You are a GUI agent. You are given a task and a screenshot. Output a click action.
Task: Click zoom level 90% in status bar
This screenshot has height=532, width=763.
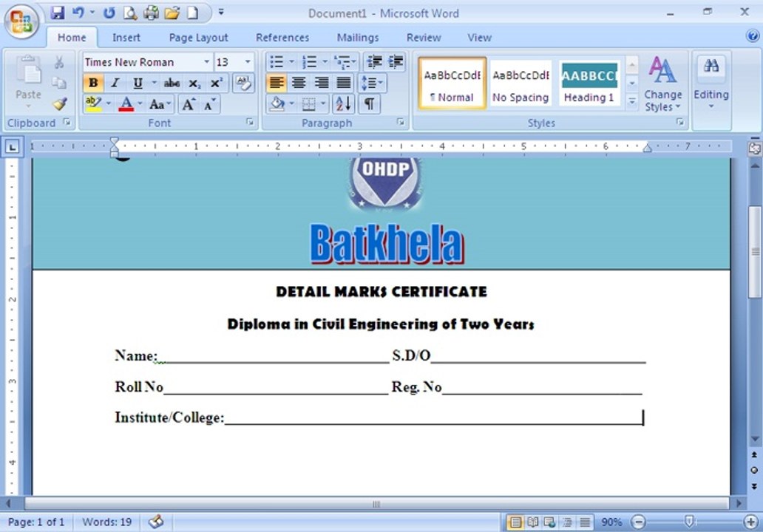point(611,522)
